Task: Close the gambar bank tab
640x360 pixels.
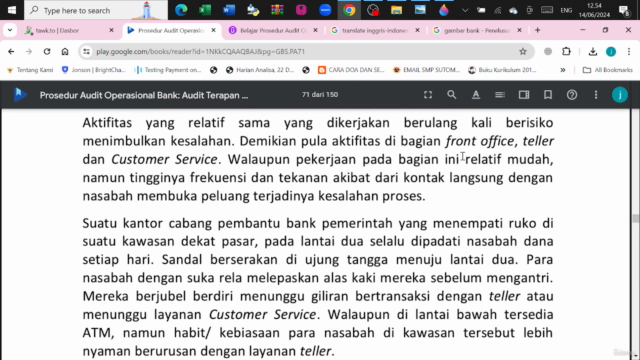Action: pos(519,30)
